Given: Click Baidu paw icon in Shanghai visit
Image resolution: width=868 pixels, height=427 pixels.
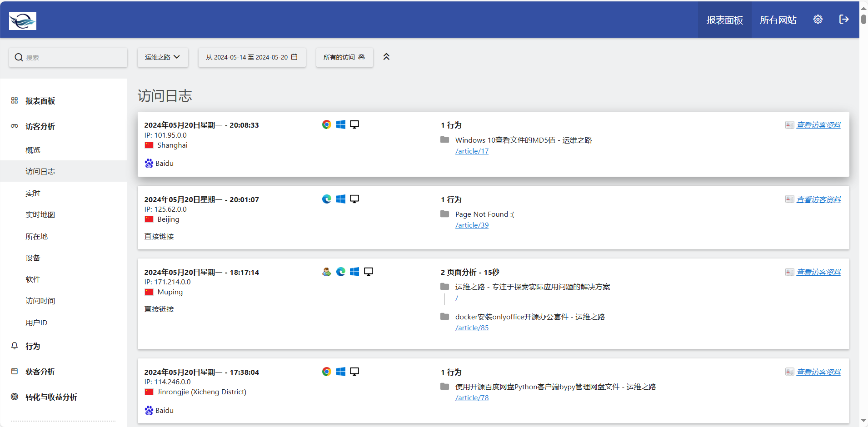Looking at the screenshot, I should 149,163.
